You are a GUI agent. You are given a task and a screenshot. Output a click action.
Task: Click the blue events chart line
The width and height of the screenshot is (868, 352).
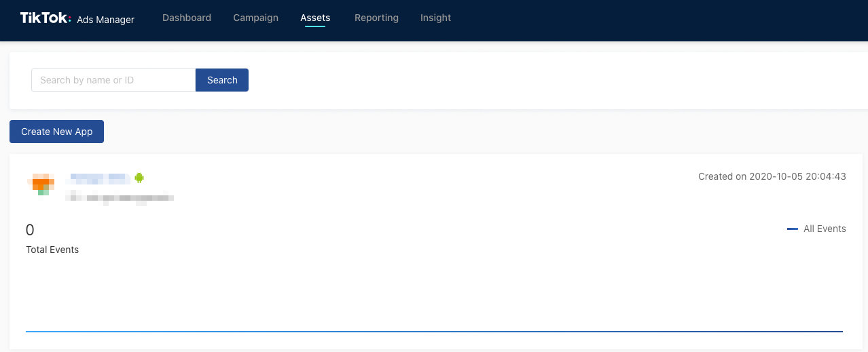point(434,332)
